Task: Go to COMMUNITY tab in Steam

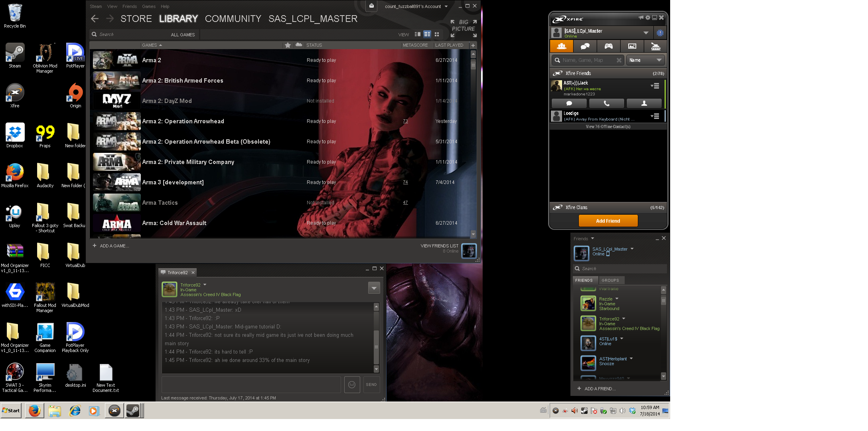Action: coord(233,19)
